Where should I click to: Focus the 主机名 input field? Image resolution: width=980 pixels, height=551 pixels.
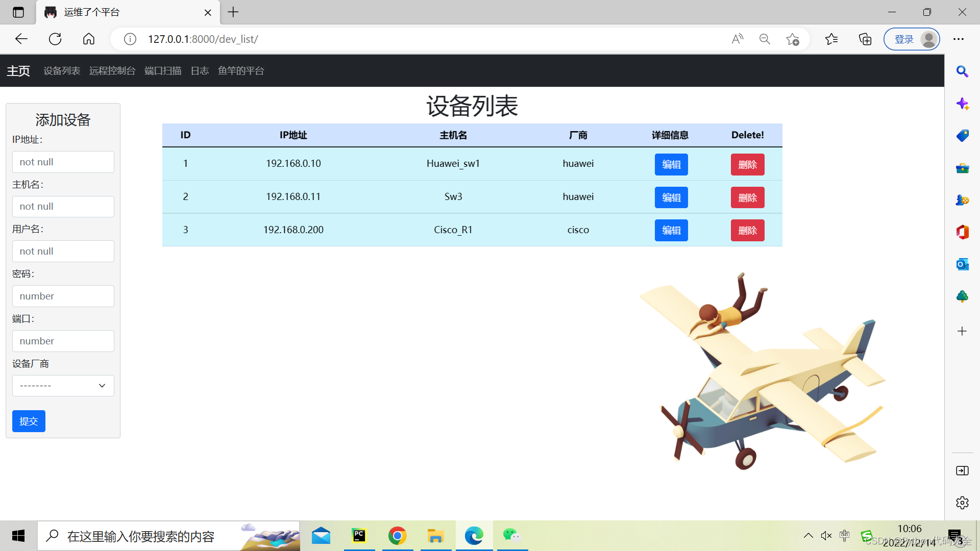point(63,207)
